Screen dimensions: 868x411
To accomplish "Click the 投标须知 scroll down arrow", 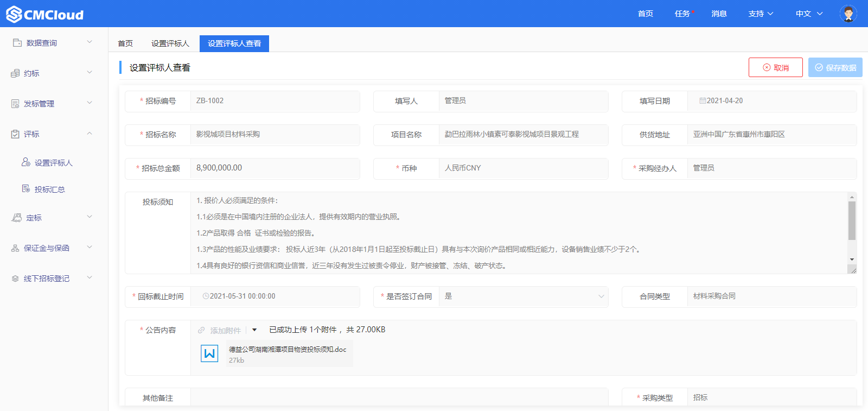I will pos(852,260).
